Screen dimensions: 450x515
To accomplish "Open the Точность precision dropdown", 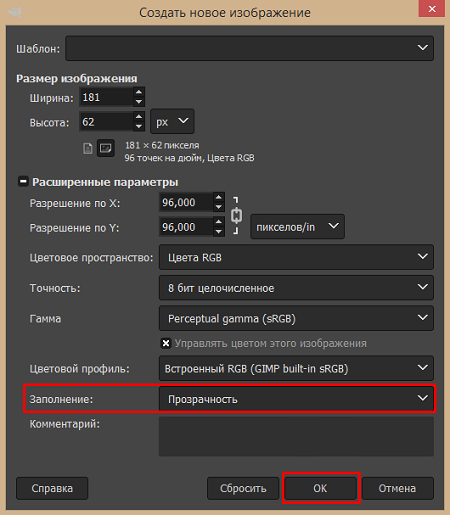I will click(x=296, y=288).
